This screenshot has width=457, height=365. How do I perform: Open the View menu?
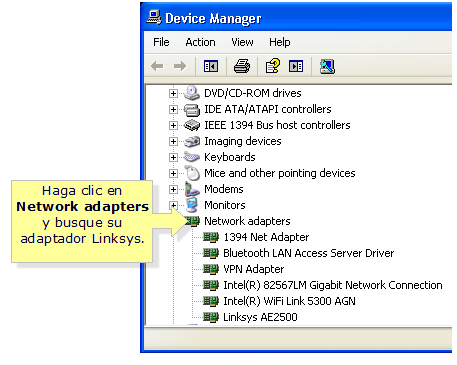242,42
